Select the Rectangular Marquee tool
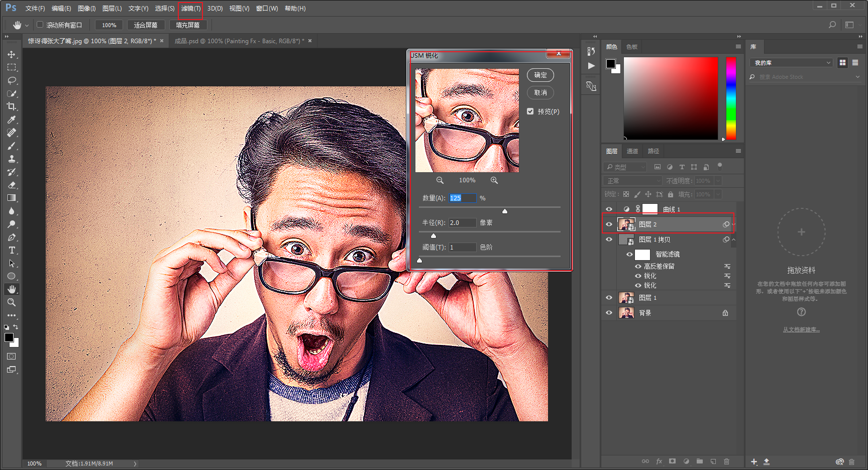Screen dimensions: 868x470 pos(12,67)
